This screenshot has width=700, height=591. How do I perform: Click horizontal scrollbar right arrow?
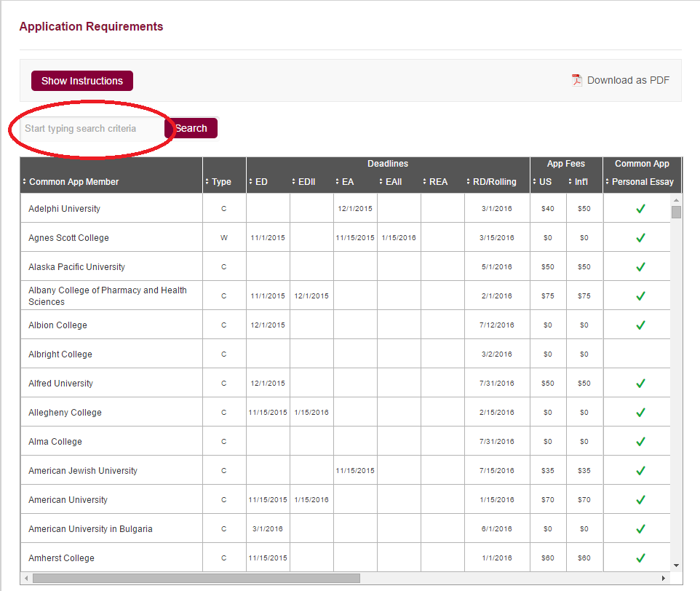point(664,578)
